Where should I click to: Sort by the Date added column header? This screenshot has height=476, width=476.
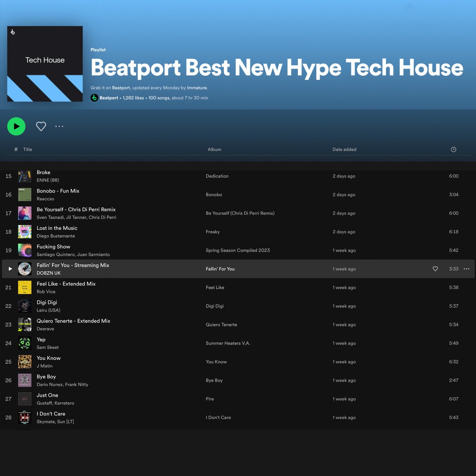(x=344, y=150)
